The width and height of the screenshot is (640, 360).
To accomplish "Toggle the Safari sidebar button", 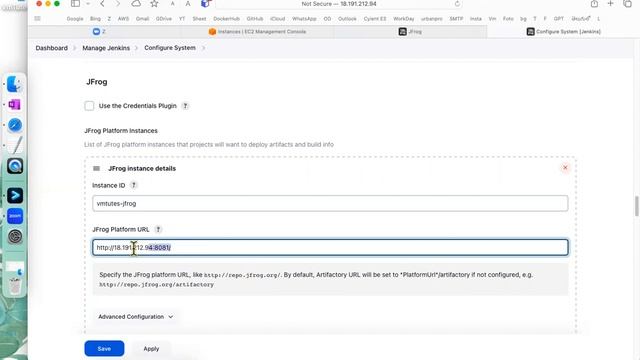I will click(x=75, y=4).
